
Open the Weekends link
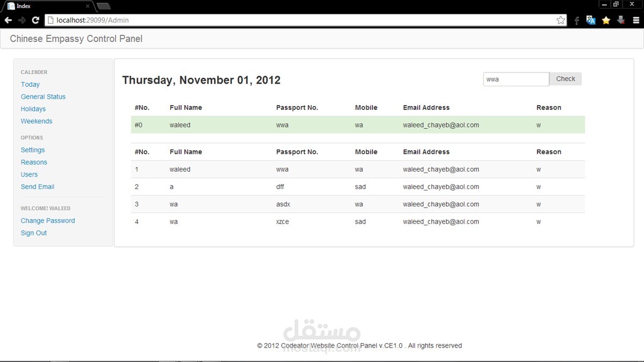(36, 121)
